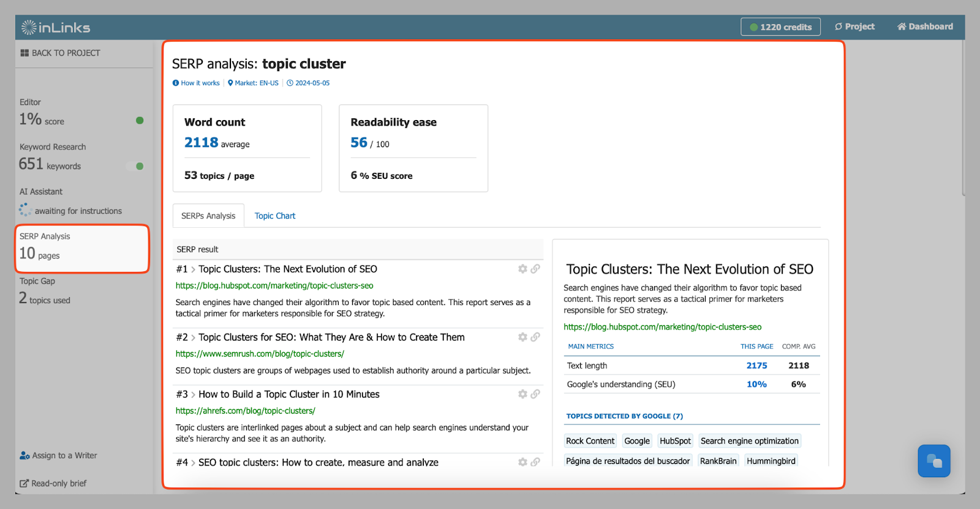
Task: Click the info icon before How it works
Action: tap(176, 83)
